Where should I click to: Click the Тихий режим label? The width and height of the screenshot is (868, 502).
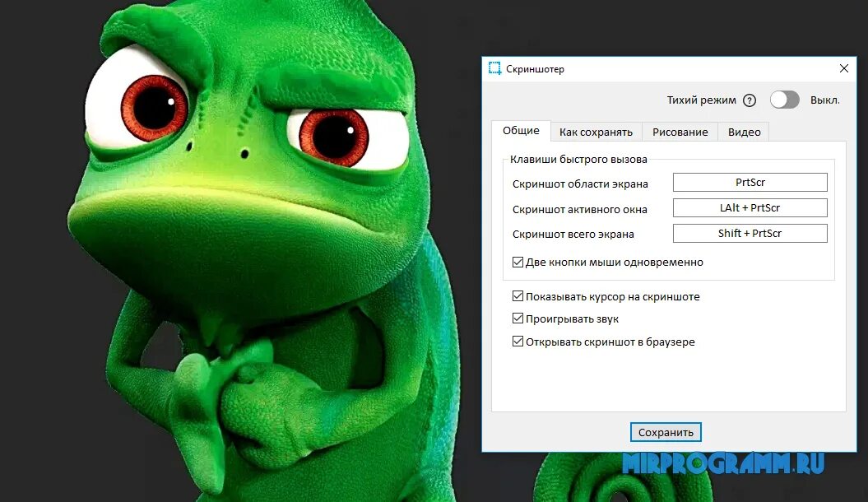click(x=701, y=100)
